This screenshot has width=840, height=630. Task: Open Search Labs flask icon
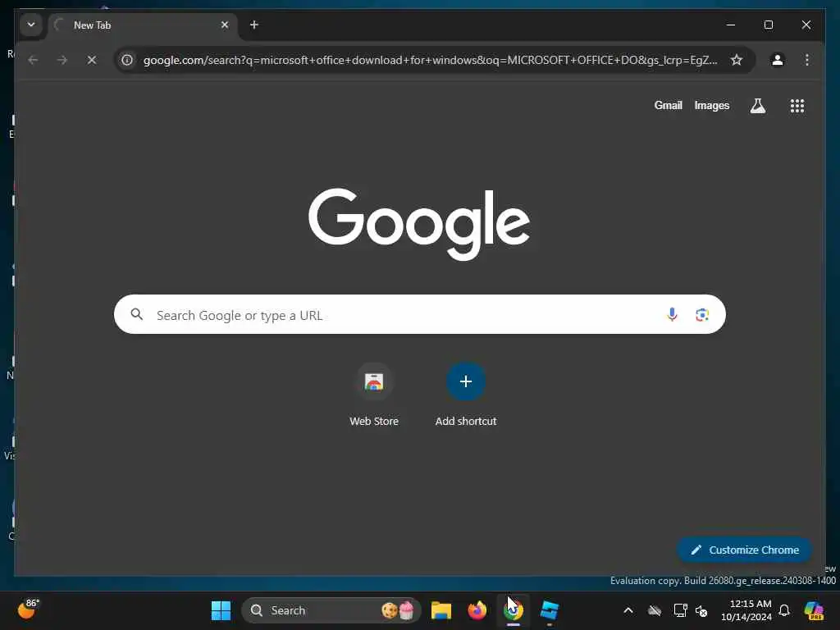coord(757,106)
